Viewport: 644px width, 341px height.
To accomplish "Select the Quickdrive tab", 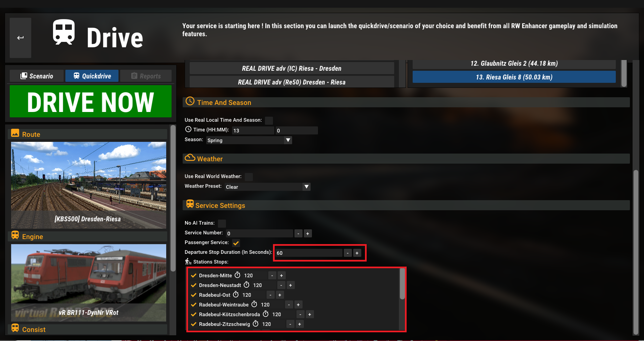I will [92, 76].
